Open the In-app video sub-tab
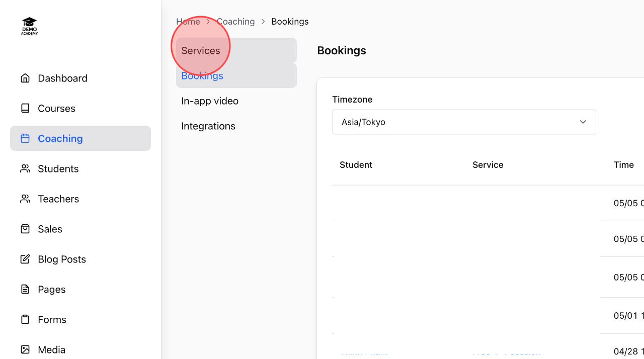The height and width of the screenshot is (359, 644). point(236,101)
